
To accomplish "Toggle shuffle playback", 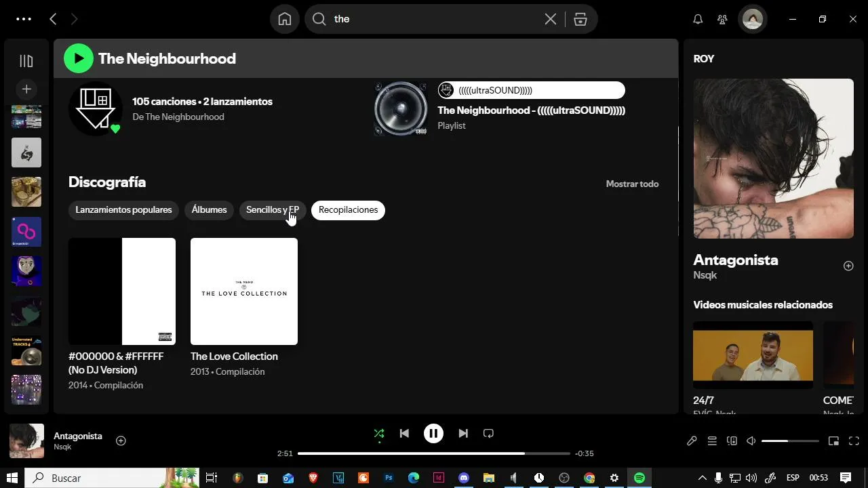I will 379,434.
